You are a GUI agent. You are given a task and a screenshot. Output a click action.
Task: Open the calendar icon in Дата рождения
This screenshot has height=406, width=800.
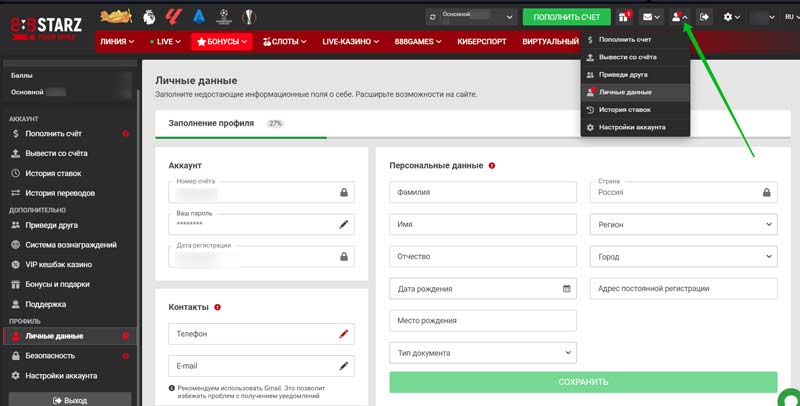(566, 289)
